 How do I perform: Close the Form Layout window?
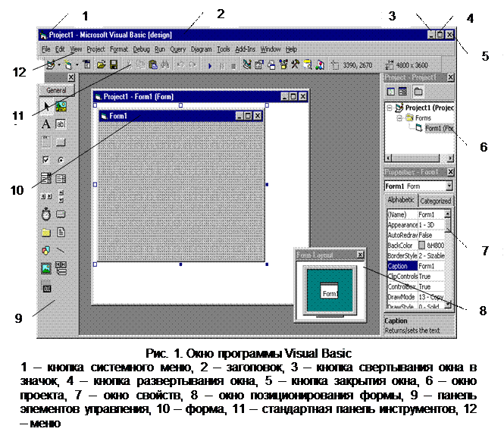click(x=360, y=255)
